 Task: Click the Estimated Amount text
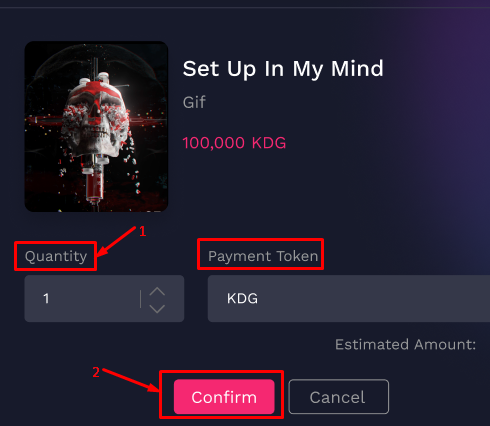click(405, 344)
